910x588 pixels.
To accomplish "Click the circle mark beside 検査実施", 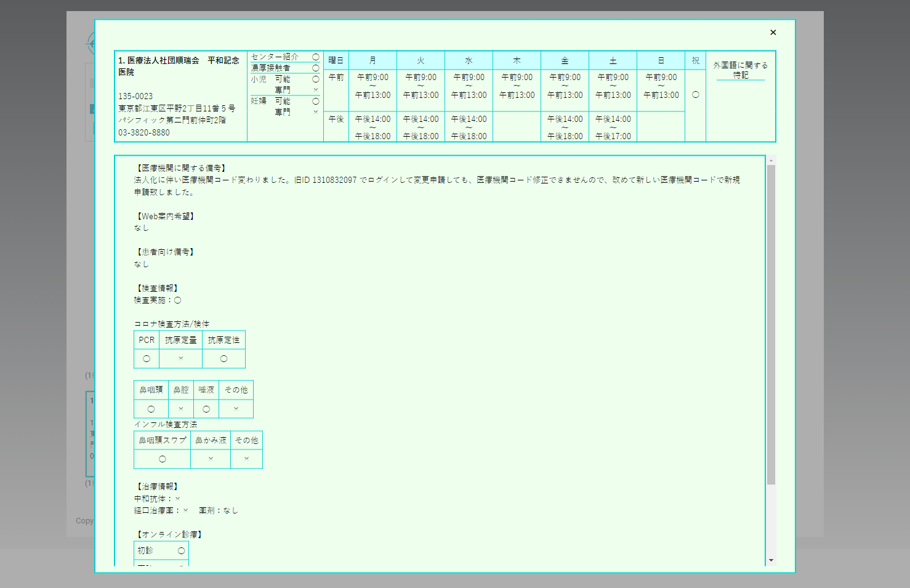I will point(177,300).
